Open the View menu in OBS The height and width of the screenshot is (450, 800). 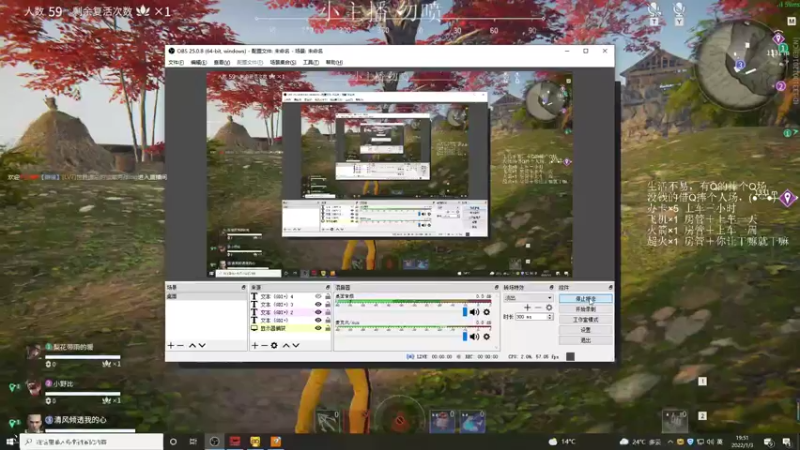pyautogui.click(x=221, y=62)
